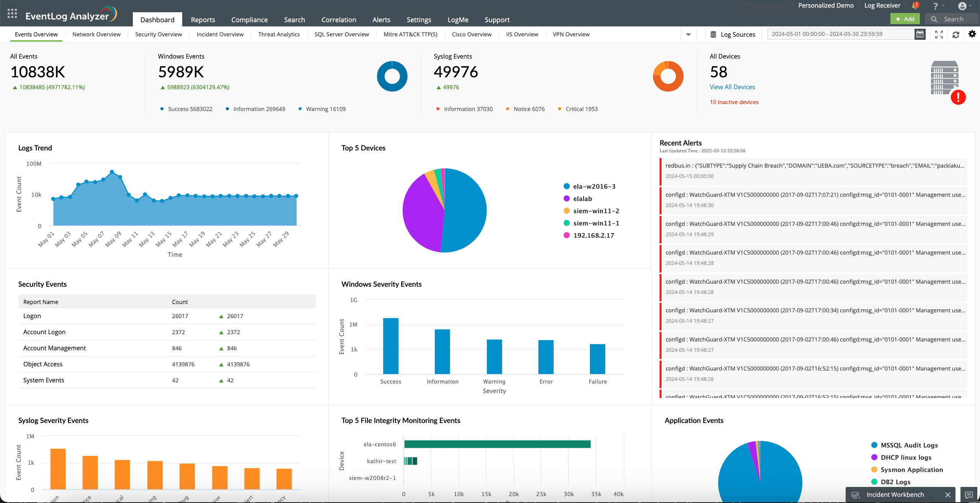
Task: Click the green Add button
Action: pyautogui.click(x=905, y=18)
